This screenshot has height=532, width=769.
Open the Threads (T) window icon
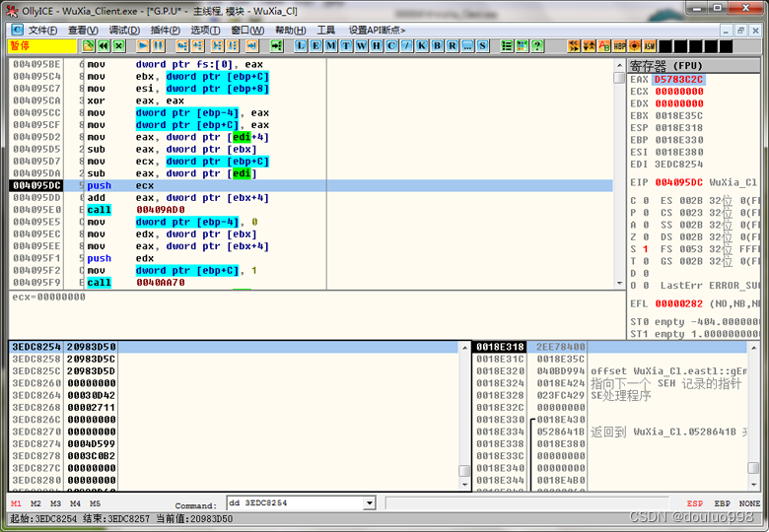pos(346,46)
